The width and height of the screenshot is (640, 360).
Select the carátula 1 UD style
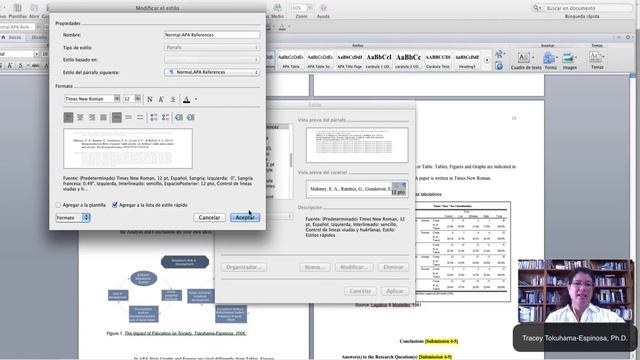pyautogui.click(x=379, y=60)
